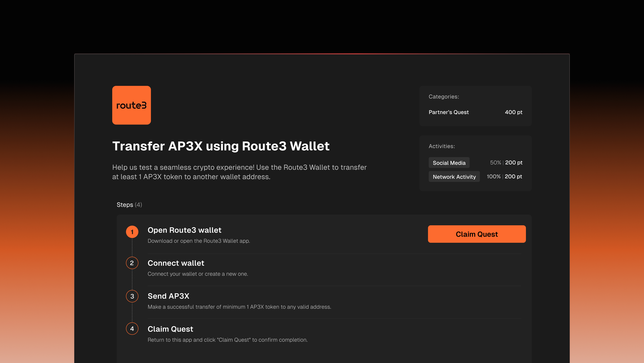
Task: Click the 'Transfer AP3X using Route3 Wallet' heading
Action: click(x=221, y=146)
